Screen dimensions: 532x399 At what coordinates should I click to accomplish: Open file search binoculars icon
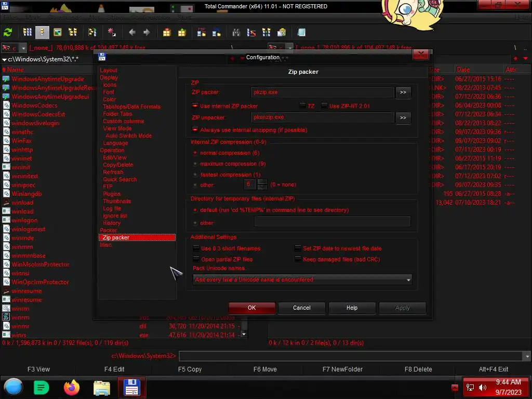[236, 33]
